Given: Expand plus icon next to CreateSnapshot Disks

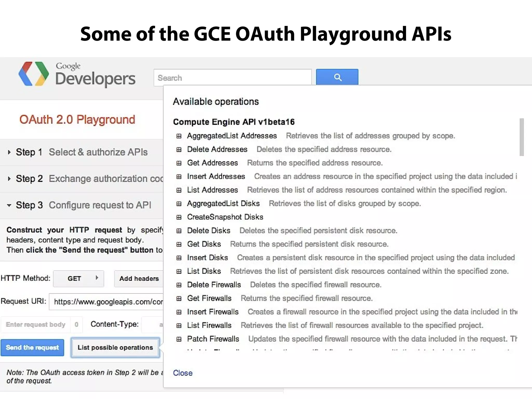Looking at the screenshot, I should 179,217.
